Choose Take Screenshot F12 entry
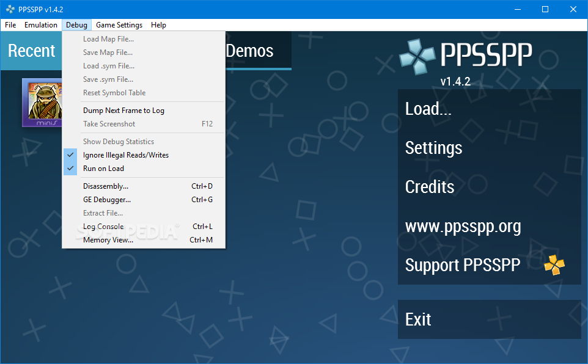 (x=144, y=124)
